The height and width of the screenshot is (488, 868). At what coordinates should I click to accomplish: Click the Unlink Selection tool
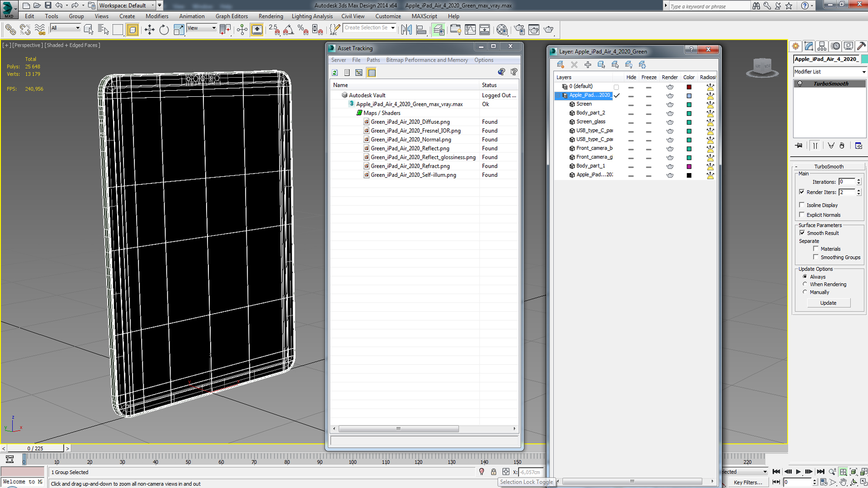click(25, 30)
